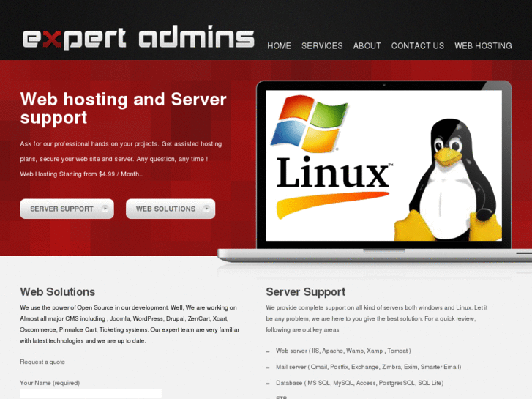Image resolution: width=532 pixels, height=399 pixels.
Task: Click the Web Solutions button
Action: (x=171, y=209)
